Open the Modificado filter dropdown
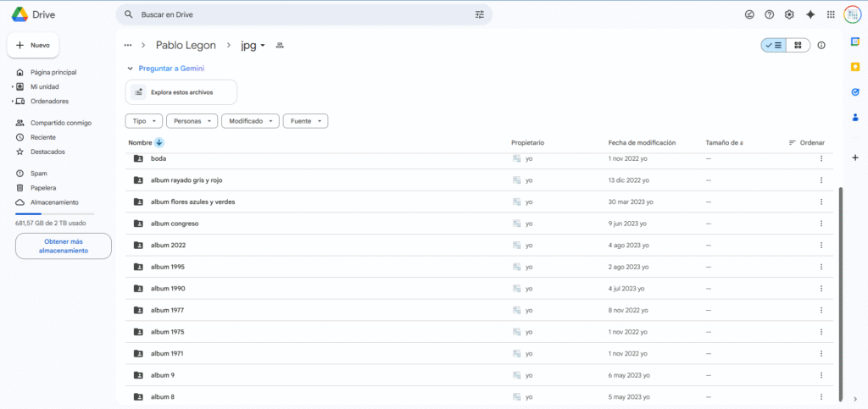Viewport: 868px width, 409px height. 250,121
